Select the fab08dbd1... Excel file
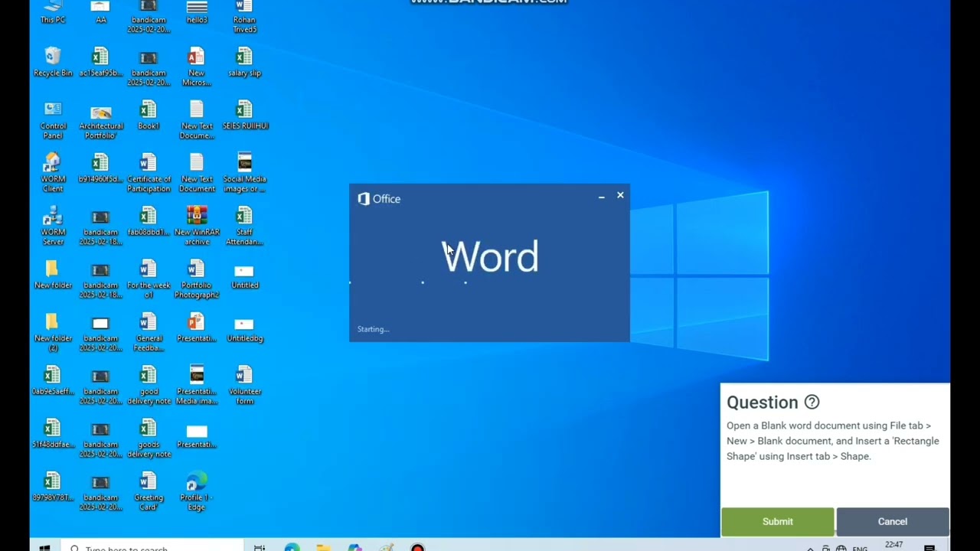Viewport: 980px width, 551px height. point(149,221)
